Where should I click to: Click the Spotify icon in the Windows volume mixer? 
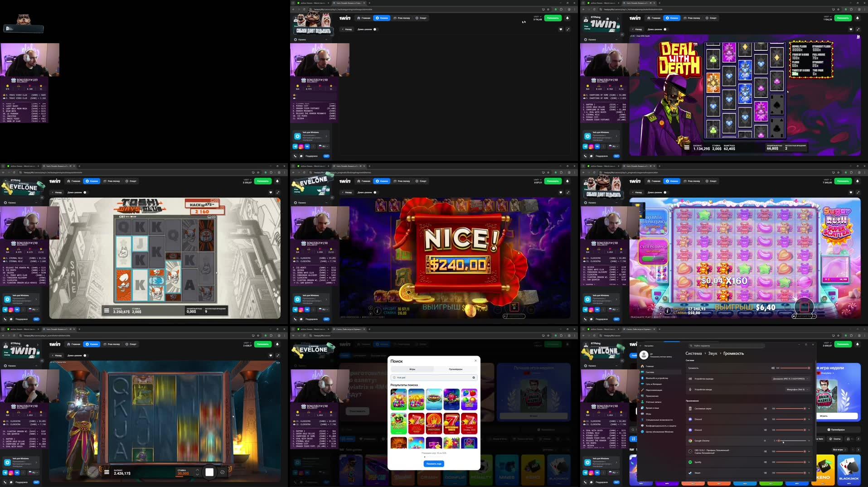pyautogui.click(x=690, y=462)
